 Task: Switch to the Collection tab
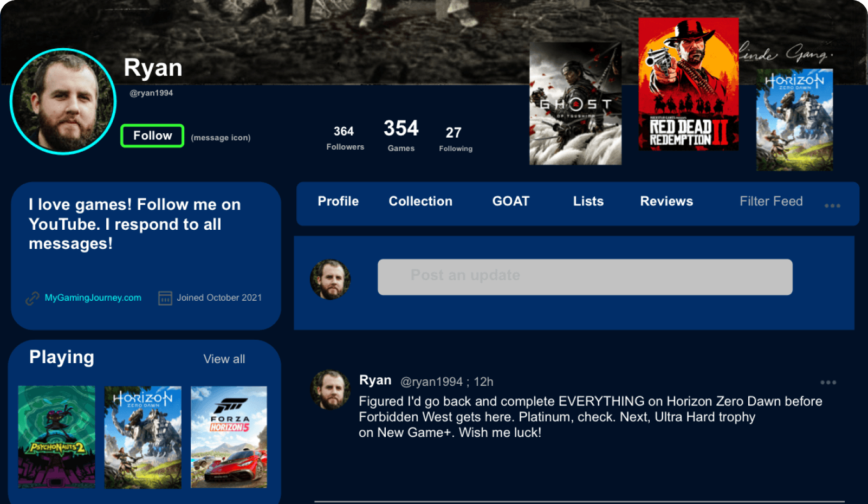click(x=420, y=201)
